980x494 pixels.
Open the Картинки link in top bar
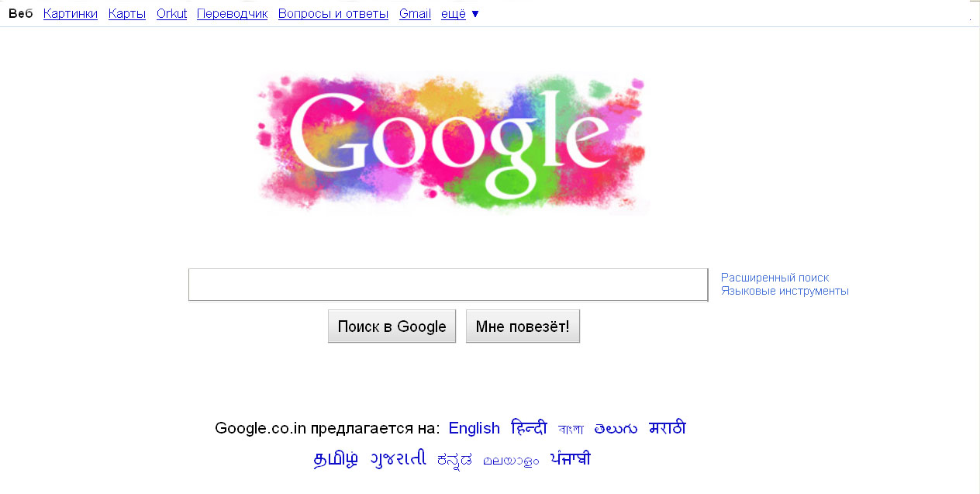point(71,14)
